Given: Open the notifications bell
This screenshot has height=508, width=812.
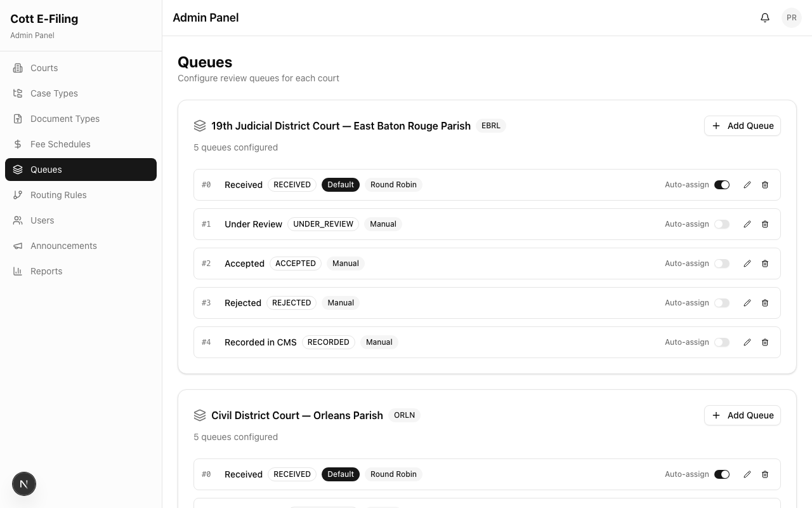Looking at the screenshot, I should coord(765,18).
